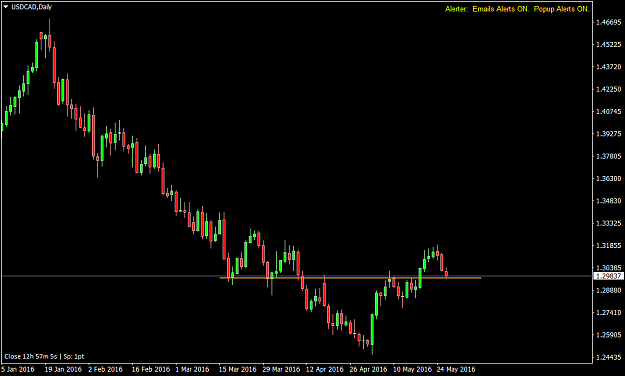Click the USDCAD,Daily chart title
Image resolution: width=625 pixels, height=376 pixels.
[x=31, y=7]
